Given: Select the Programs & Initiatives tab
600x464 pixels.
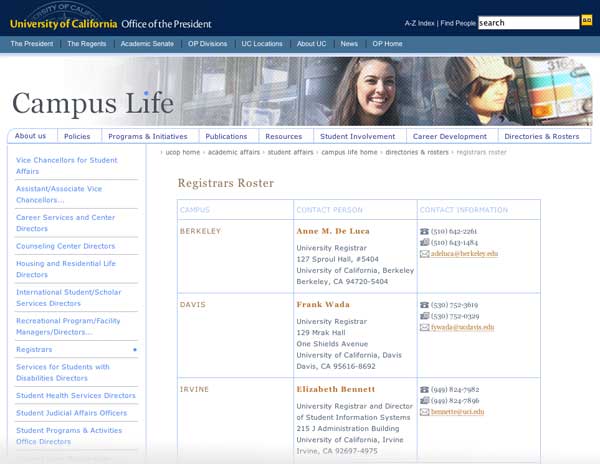Looking at the screenshot, I should pyautogui.click(x=148, y=136).
